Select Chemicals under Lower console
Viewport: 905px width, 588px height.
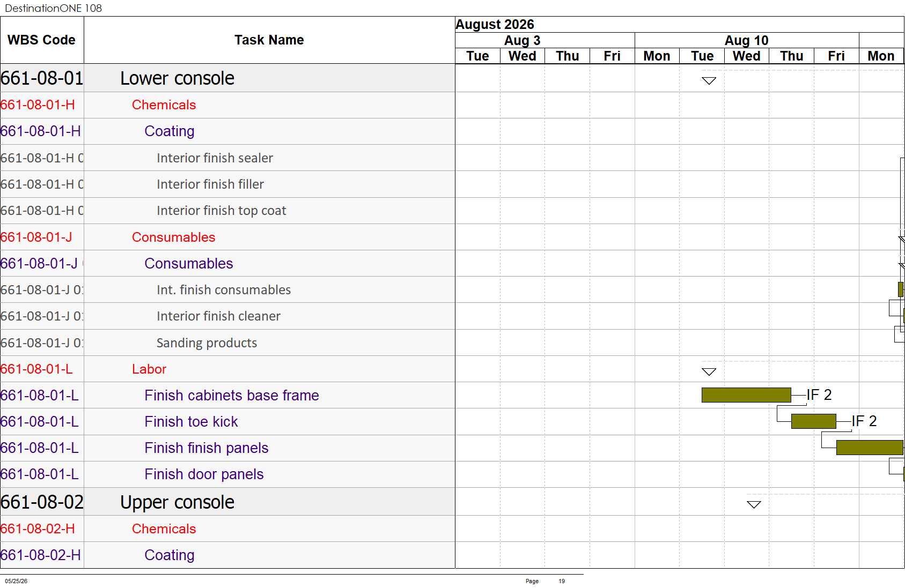pos(227,105)
